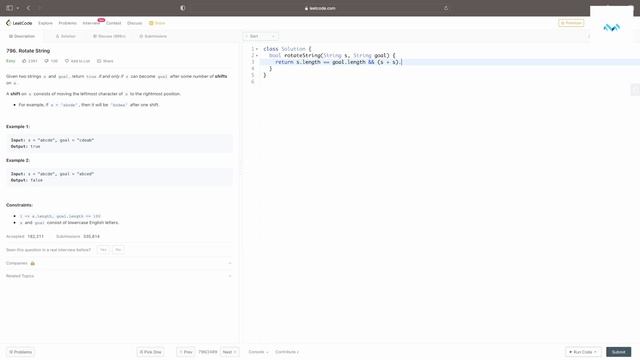
Task: Click the Premium button
Action: (571, 23)
